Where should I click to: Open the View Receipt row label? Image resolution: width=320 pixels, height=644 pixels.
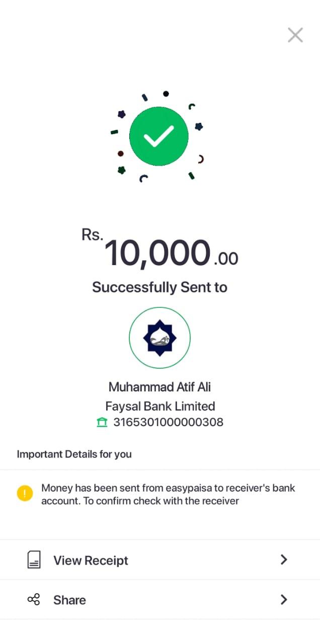pyautogui.click(x=91, y=560)
